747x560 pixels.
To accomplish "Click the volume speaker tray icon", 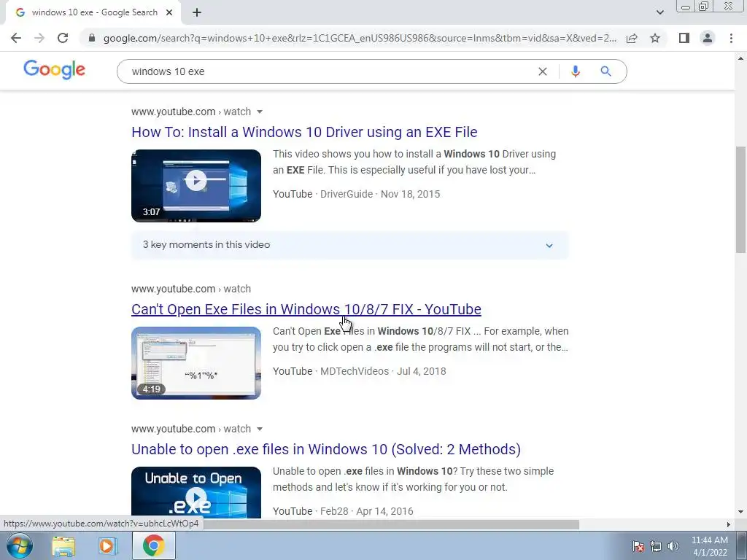I will tap(673, 547).
